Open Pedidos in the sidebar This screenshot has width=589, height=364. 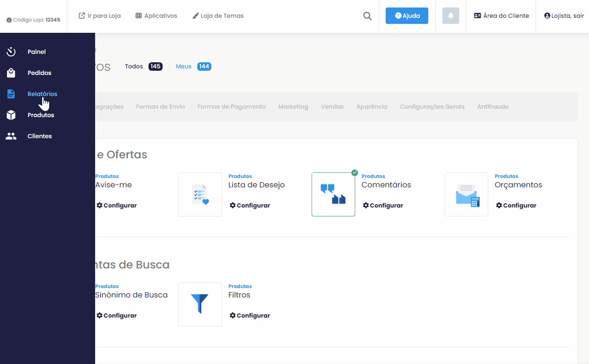[39, 73]
